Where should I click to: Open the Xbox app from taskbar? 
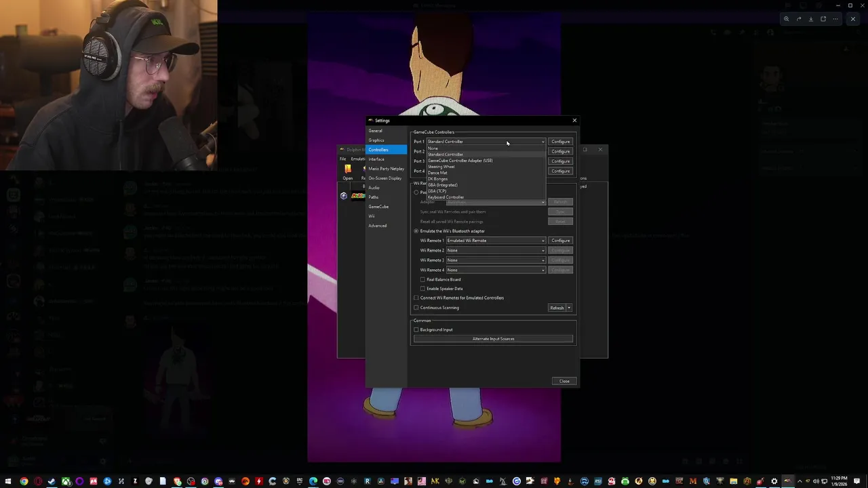point(66,482)
